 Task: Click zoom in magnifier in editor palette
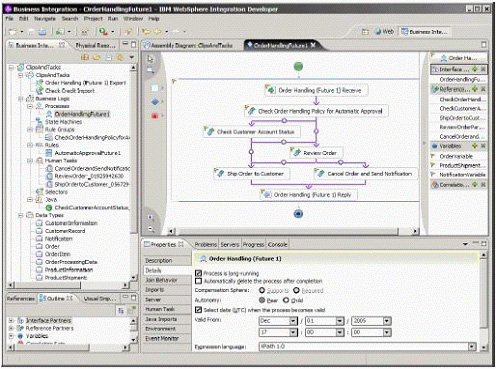tap(151, 218)
